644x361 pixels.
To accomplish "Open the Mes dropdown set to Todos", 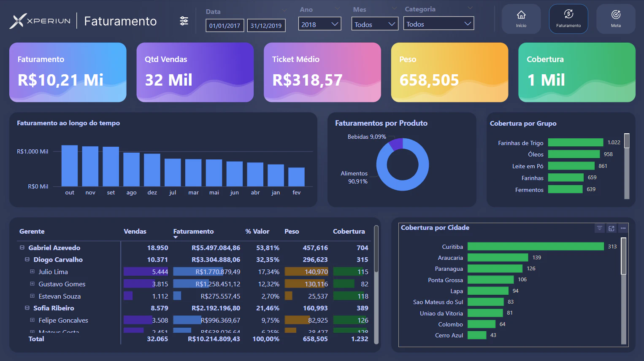I will click(x=375, y=24).
